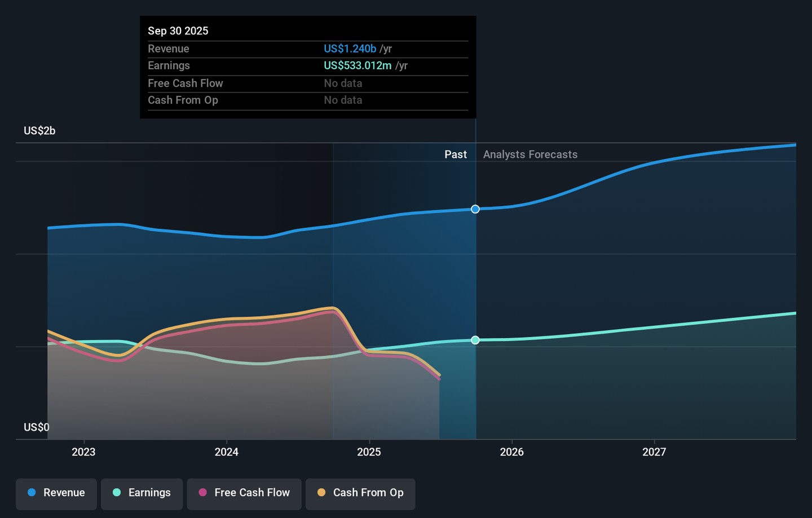Select the 2027 x-axis label
This screenshot has width=812, height=518.
[x=654, y=452]
